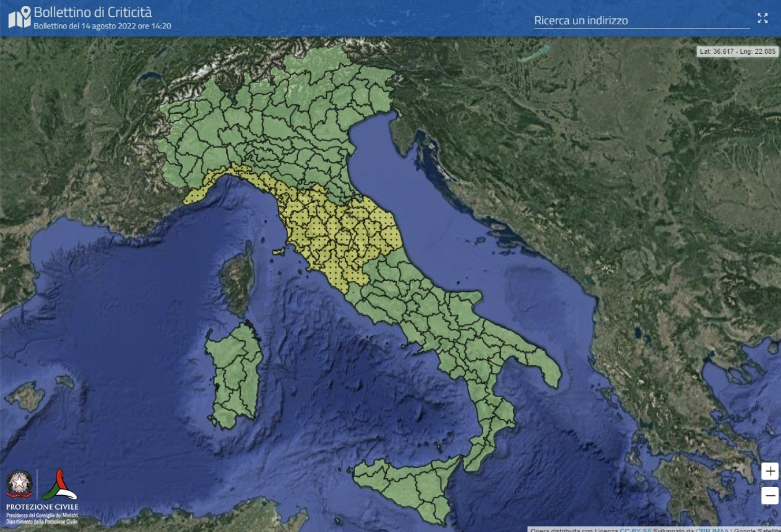Click the 'Google Satellite' attribution text

click(x=757, y=529)
